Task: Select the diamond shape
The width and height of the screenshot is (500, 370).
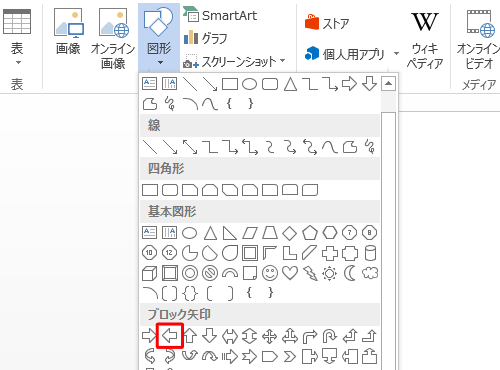Action: 290,233
